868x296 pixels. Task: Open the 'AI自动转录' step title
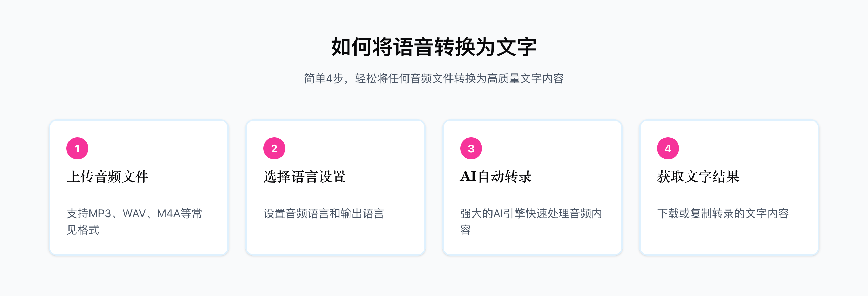(x=496, y=177)
